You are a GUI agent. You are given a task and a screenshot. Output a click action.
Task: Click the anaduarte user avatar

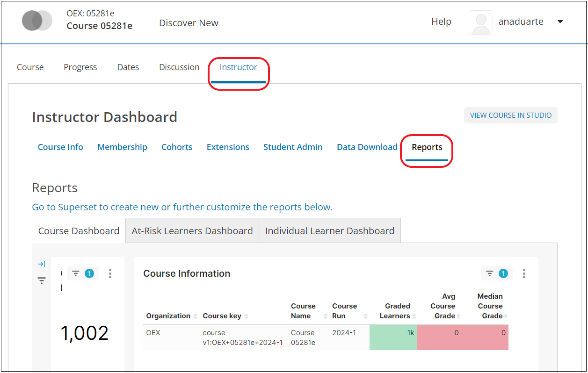(480, 22)
